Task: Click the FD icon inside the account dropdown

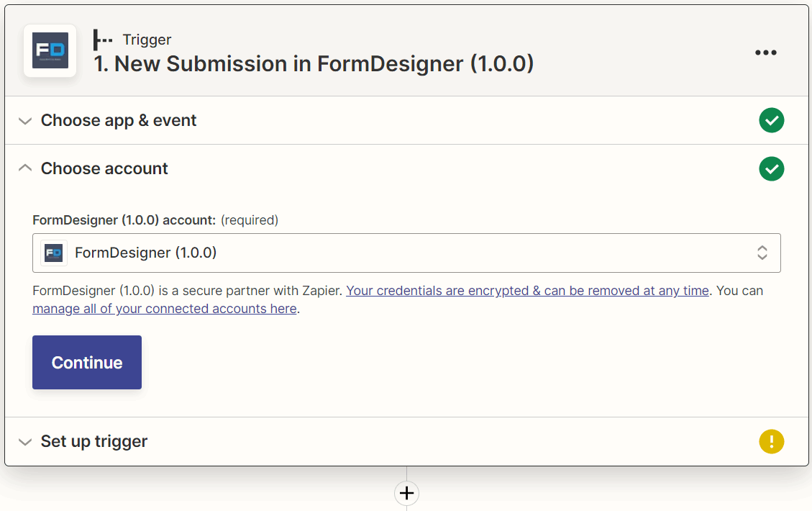Action: pos(54,253)
